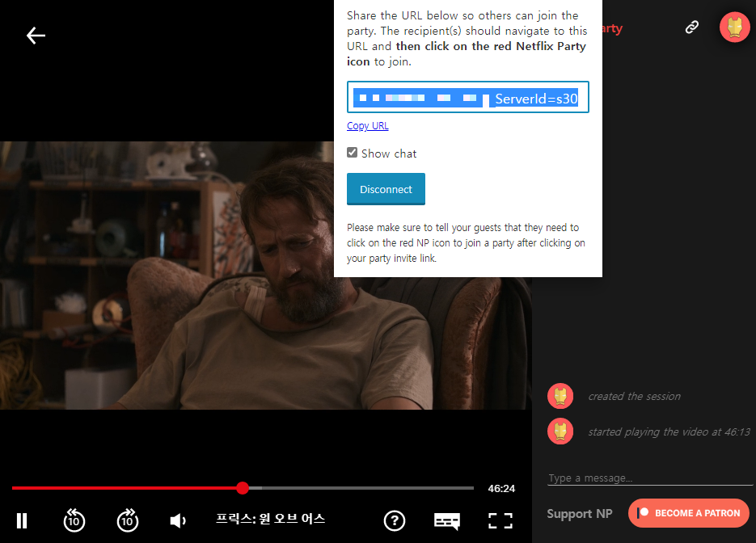Go back using the arrow icon
Image resolution: width=756 pixels, height=543 pixels.
[36, 36]
